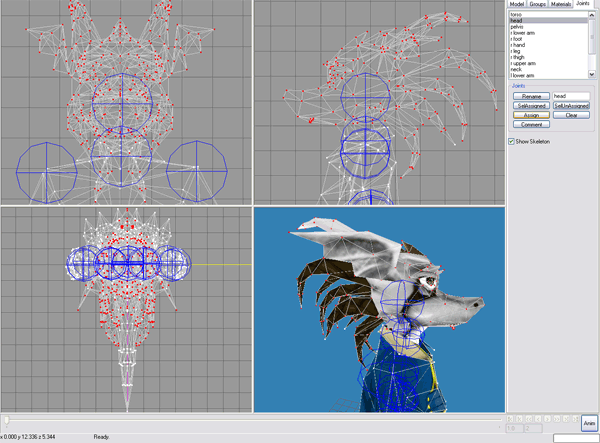Screen dimensions: 600x443
Task: Switch to the Groups tab
Action: coord(538,4)
